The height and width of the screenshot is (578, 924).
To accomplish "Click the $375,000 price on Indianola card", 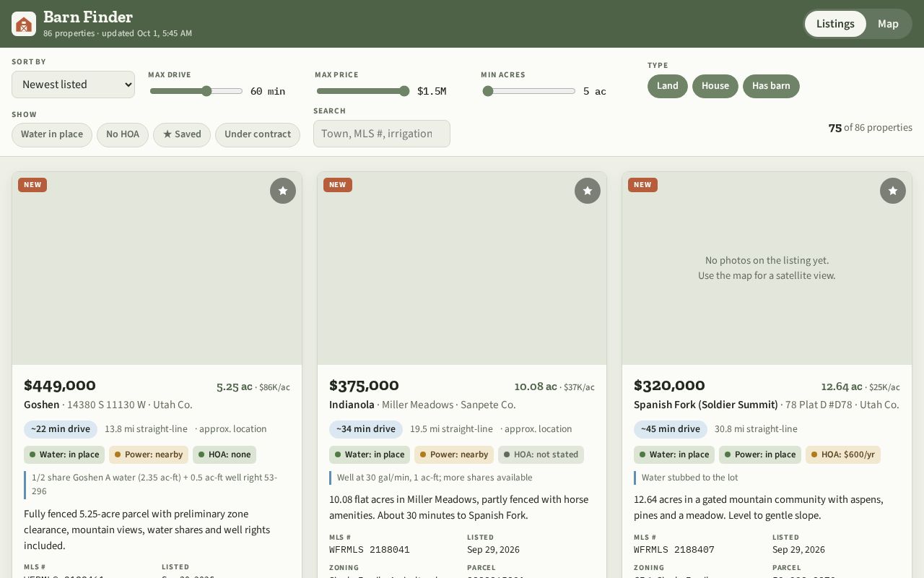I will pyautogui.click(x=364, y=385).
